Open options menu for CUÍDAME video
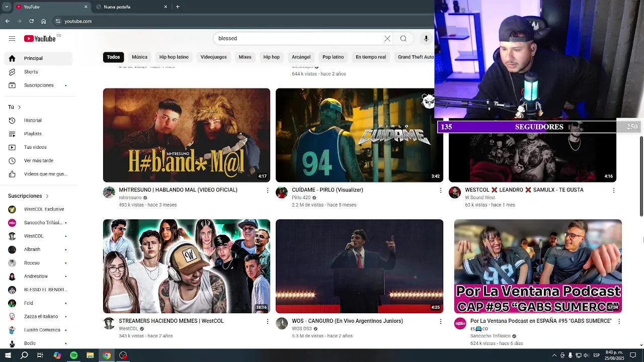The width and height of the screenshot is (644, 362). [441, 191]
